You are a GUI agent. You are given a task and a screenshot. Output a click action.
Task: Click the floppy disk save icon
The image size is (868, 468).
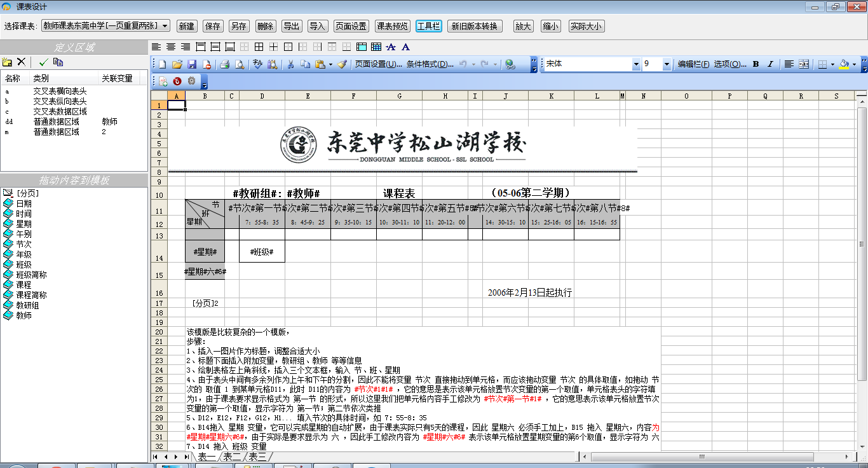192,64
